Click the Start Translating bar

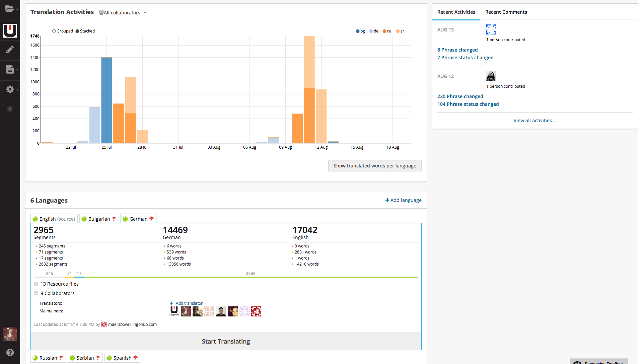[x=226, y=341]
